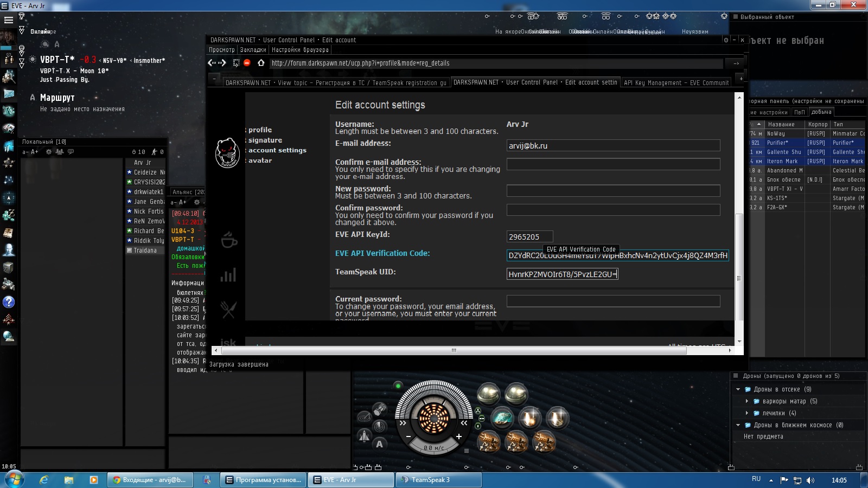Open the TeamSpeak 3 taskbar button
The height and width of the screenshot is (488, 868).
pyautogui.click(x=439, y=480)
